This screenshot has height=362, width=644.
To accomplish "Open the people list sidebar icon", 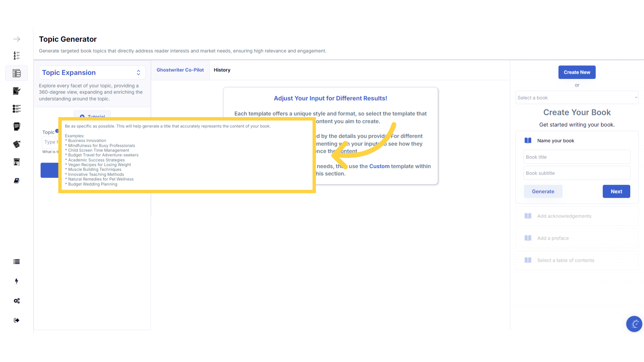I will [x=16, y=55].
